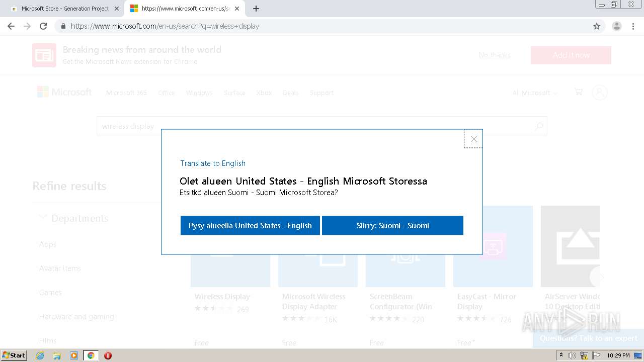Open the shopping cart
This screenshot has height=362, width=644.
[x=578, y=92]
